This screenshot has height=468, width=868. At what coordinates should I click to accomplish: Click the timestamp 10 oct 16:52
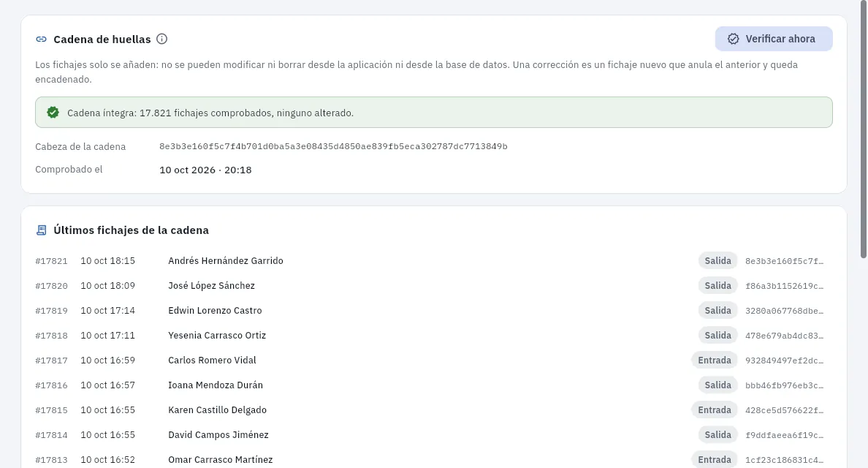coord(108,460)
